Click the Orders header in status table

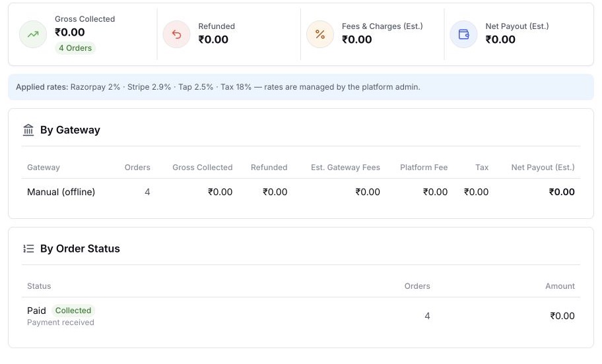click(417, 286)
